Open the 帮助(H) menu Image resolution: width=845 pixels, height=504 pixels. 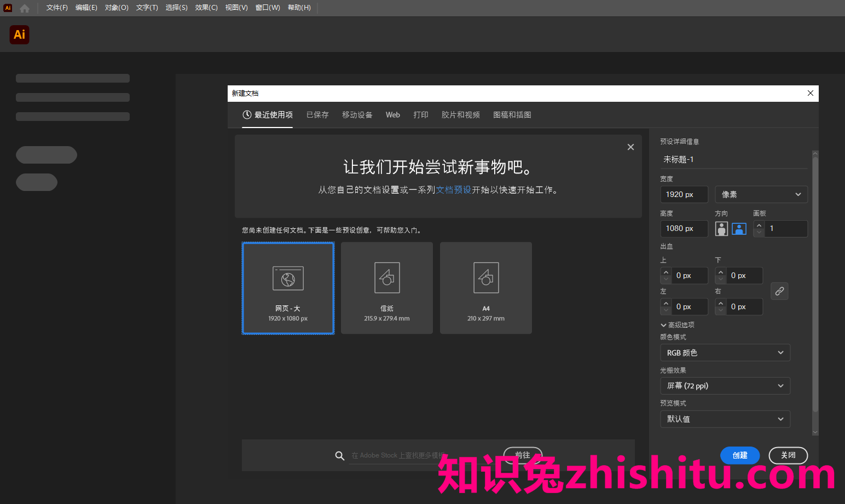click(x=299, y=8)
